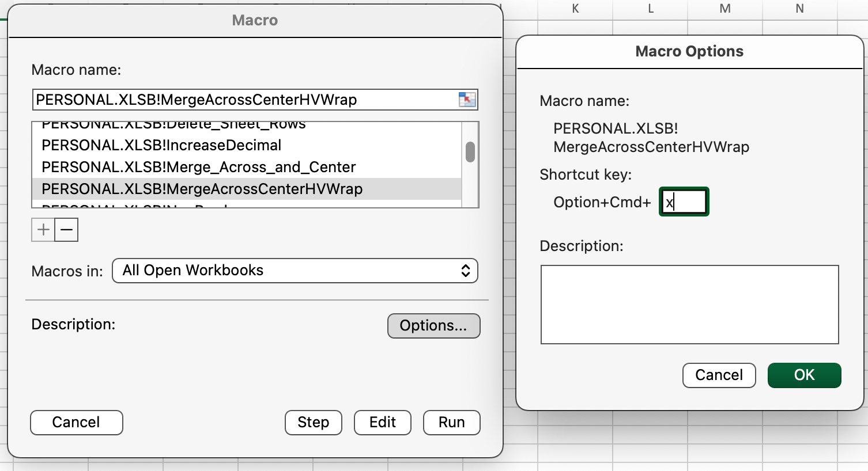Screen dimensions: 868x471
Task: Select column M header in the spreadsheet
Action: click(x=725, y=8)
